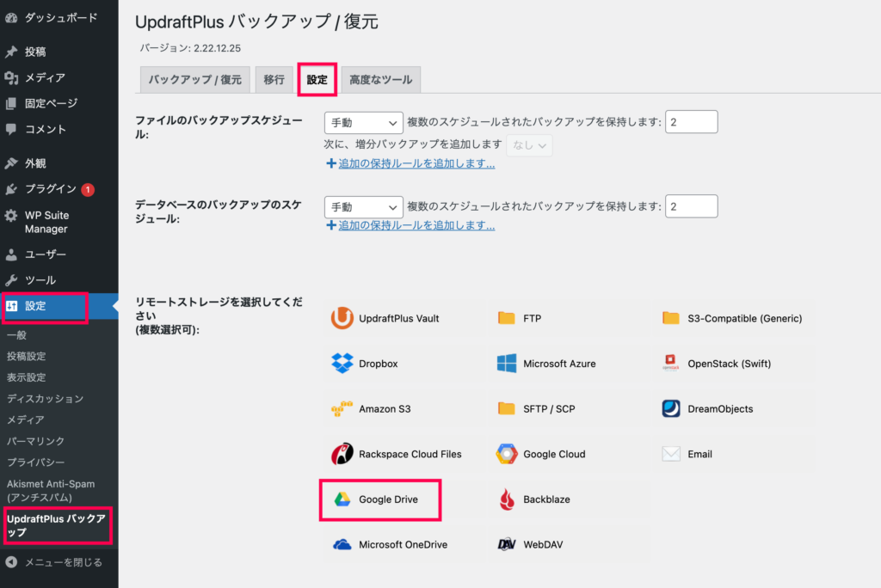This screenshot has width=881, height=588.
Task: Open プライバシー submenu item
Action: [x=35, y=462]
